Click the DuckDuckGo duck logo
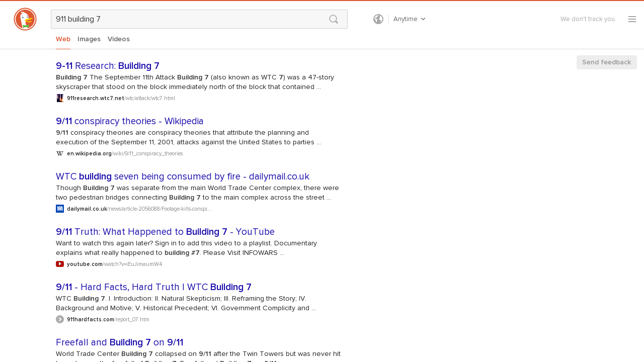Screen dimensions: 644x362 (25, 19)
